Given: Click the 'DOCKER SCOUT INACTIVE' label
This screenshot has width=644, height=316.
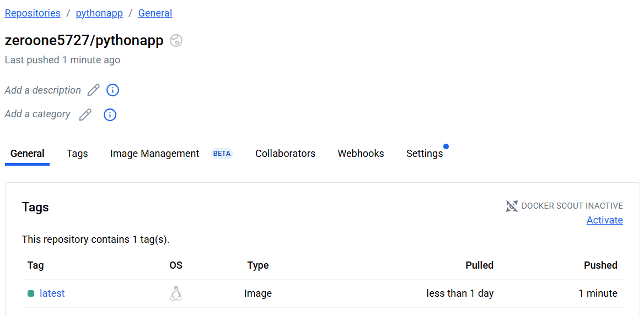Looking at the screenshot, I should (572, 206).
